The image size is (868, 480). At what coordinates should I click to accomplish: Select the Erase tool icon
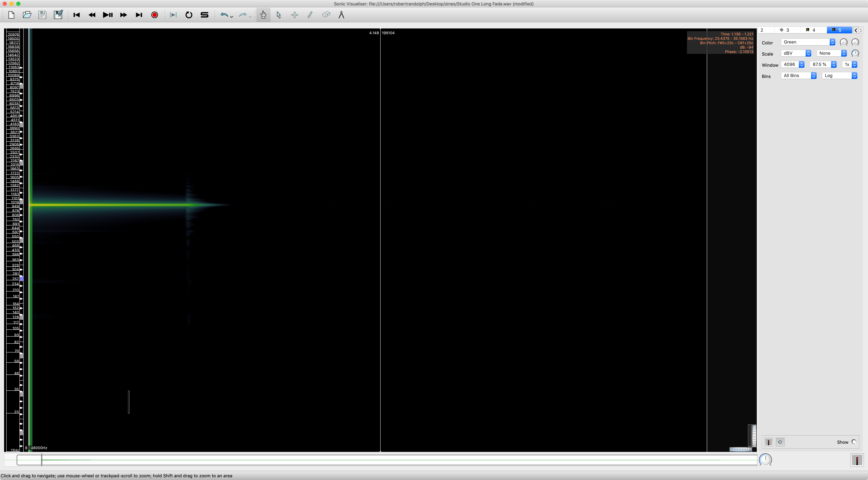[x=326, y=15]
